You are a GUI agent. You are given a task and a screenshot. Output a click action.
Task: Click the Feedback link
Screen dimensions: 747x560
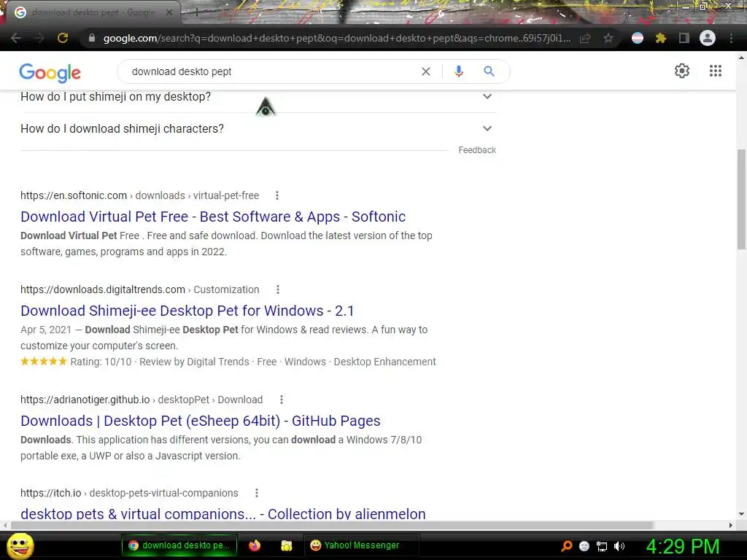pyautogui.click(x=477, y=150)
